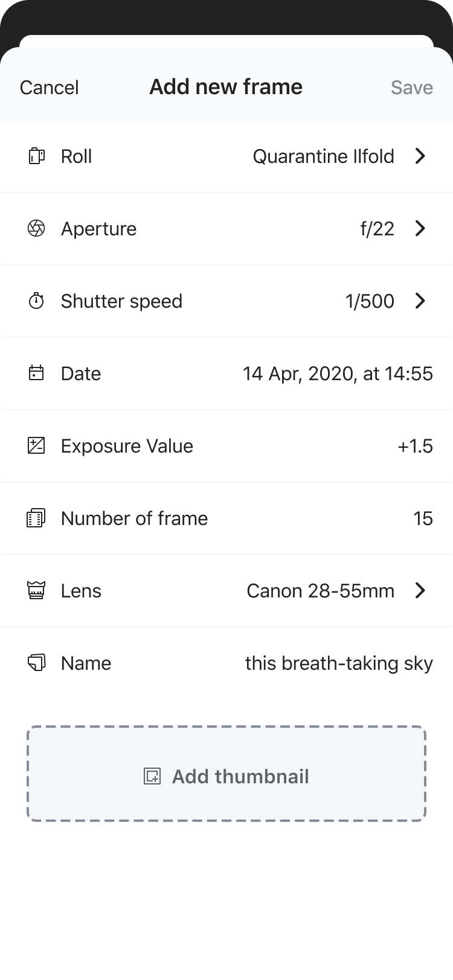Viewport: 453px width, 980px height.
Task: Open shutter speed options via 1/500 chevron
Action: coord(420,301)
